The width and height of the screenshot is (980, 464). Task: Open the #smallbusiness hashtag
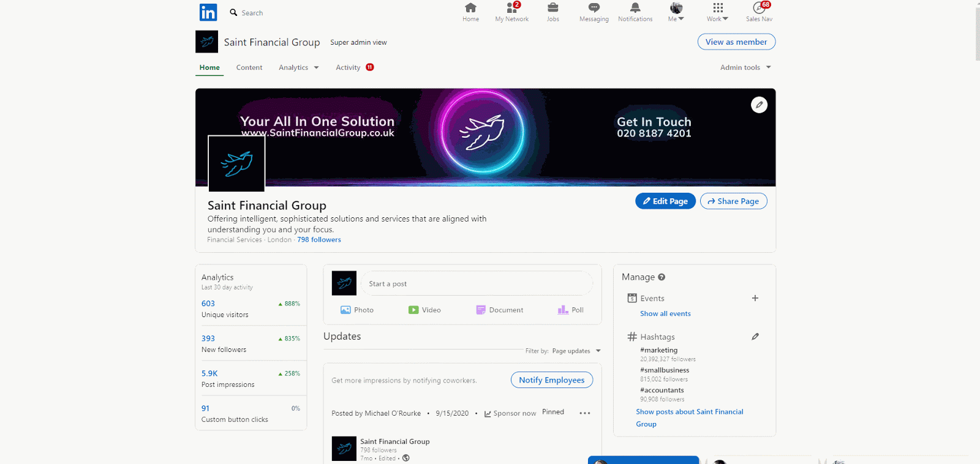point(665,370)
